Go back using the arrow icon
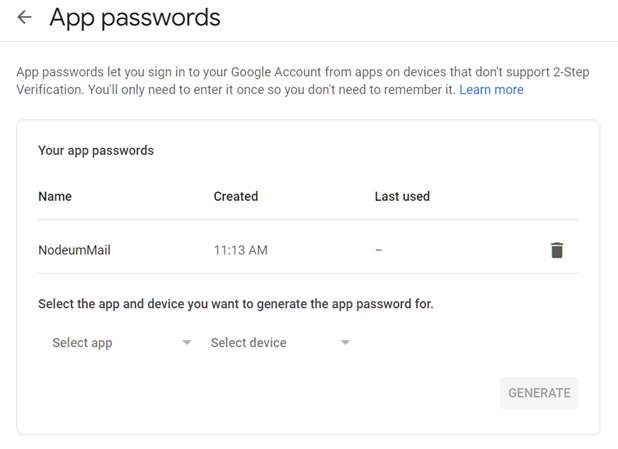The height and width of the screenshot is (449, 618). click(24, 17)
